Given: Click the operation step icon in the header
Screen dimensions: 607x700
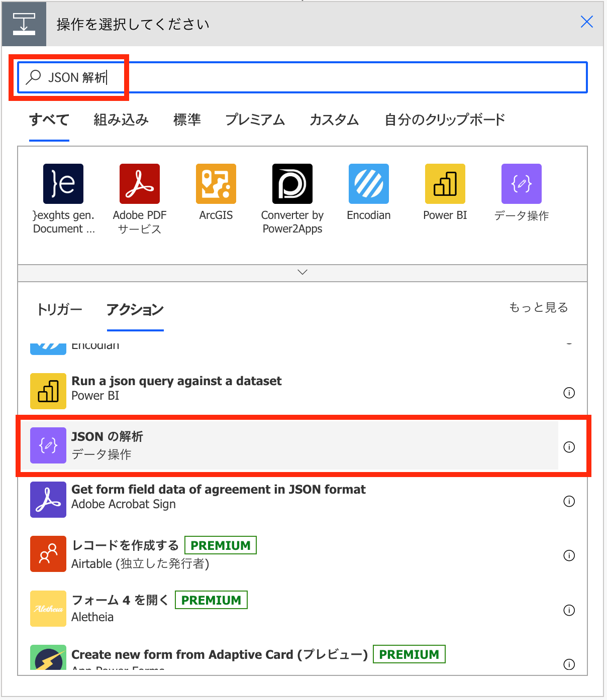Looking at the screenshot, I should point(24,24).
